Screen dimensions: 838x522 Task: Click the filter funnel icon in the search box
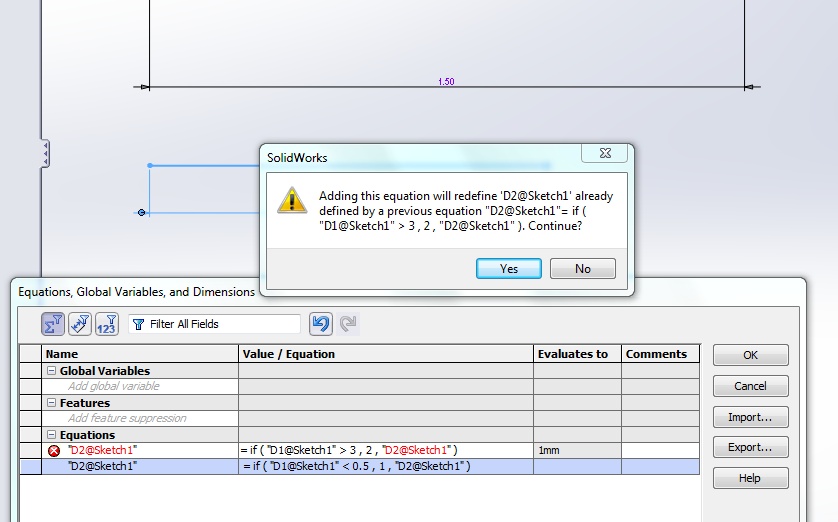click(138, 324)
